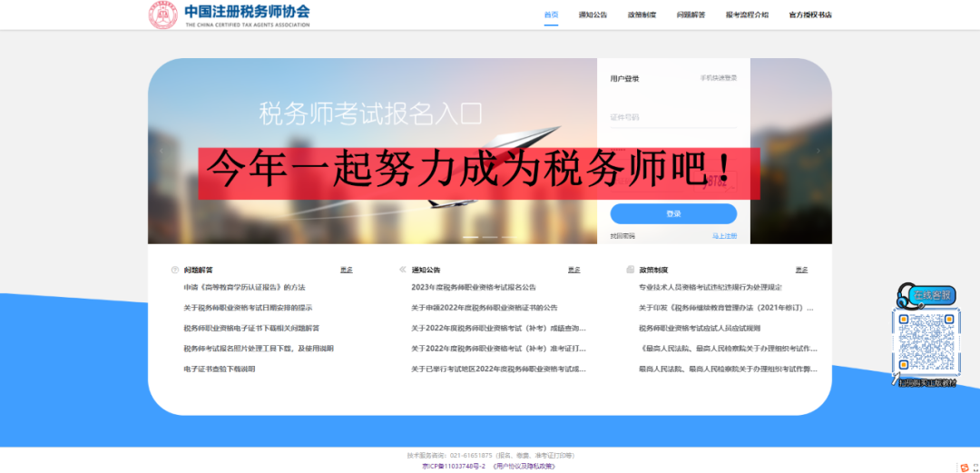
Task: Open 报考流程介绍 in the navigation bar
Action: tap(747, 15)
